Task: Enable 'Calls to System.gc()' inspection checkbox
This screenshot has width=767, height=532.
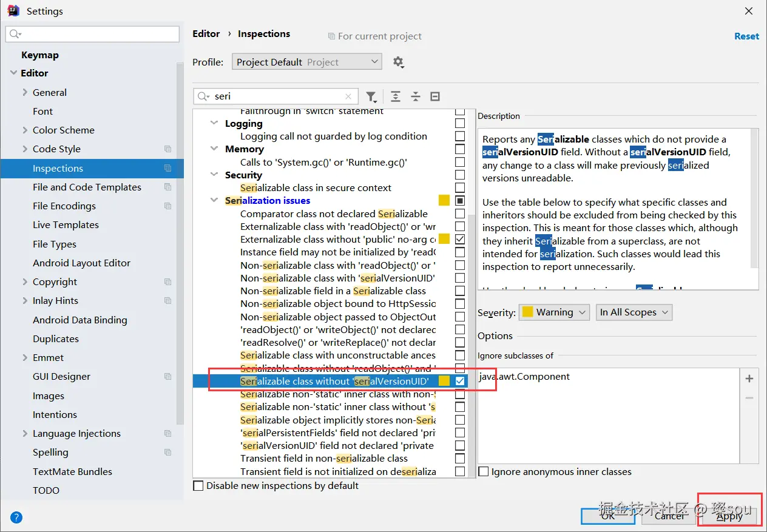Action: 460,162
